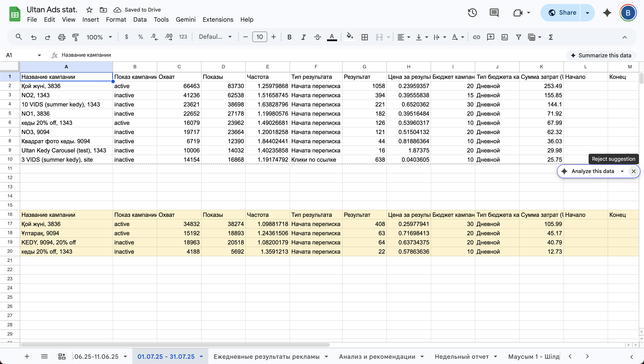This screenshot has height=364, width=644.
Task: Toggle Strikethrough formatting
Action: coord(317,37)
